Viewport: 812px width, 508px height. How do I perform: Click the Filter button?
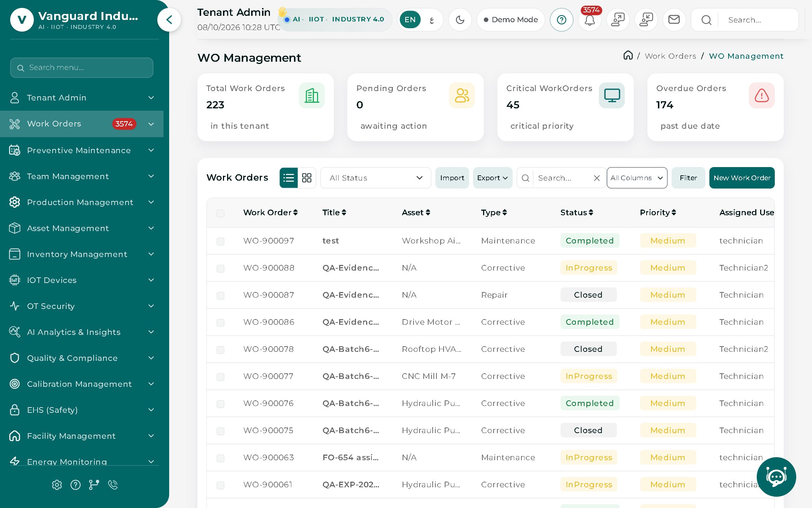coord(688,178)
